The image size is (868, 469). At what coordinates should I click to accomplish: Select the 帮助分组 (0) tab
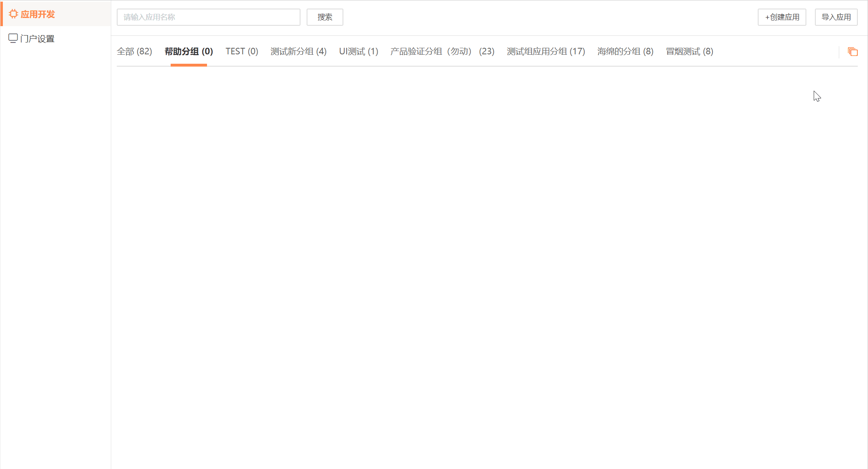[189, 51]
